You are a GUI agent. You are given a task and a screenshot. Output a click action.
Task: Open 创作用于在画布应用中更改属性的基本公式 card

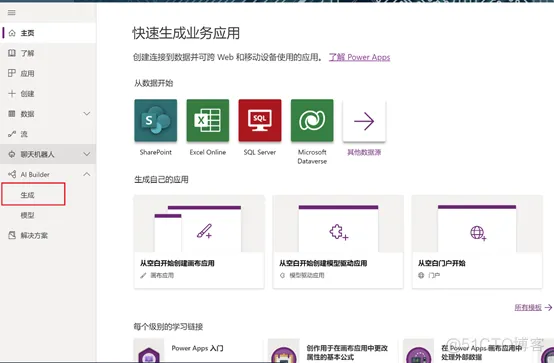tap(333, 351)
